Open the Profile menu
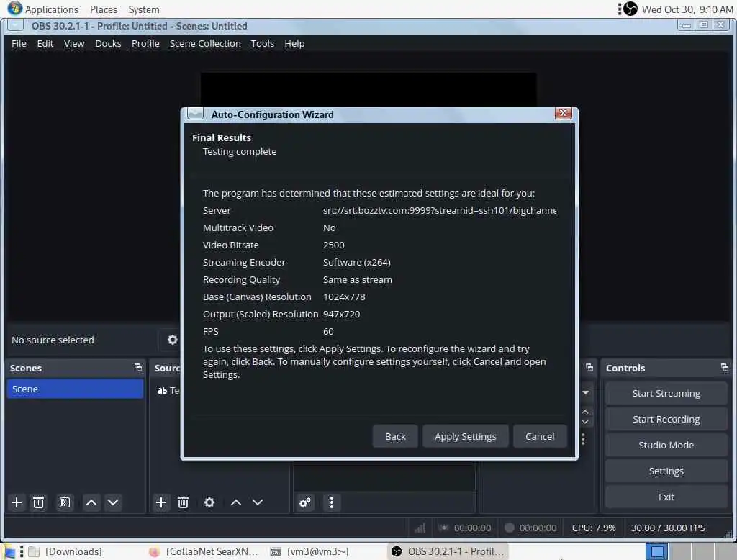Viewport: 737px width, 560px height. click(x=145, y=44)
